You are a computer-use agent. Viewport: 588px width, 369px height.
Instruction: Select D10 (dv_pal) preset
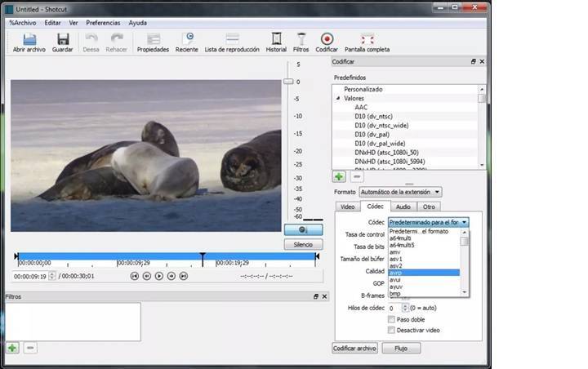pos(372,134)
